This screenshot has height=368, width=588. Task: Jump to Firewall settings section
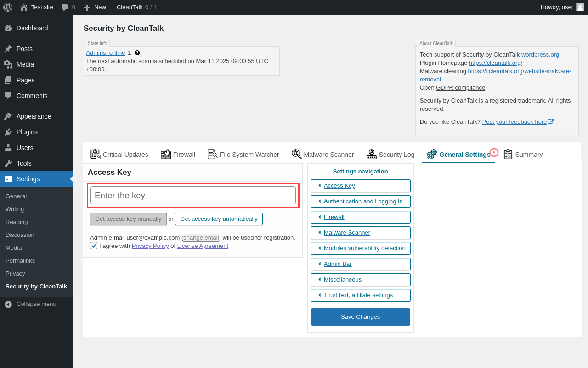(361, 217)
